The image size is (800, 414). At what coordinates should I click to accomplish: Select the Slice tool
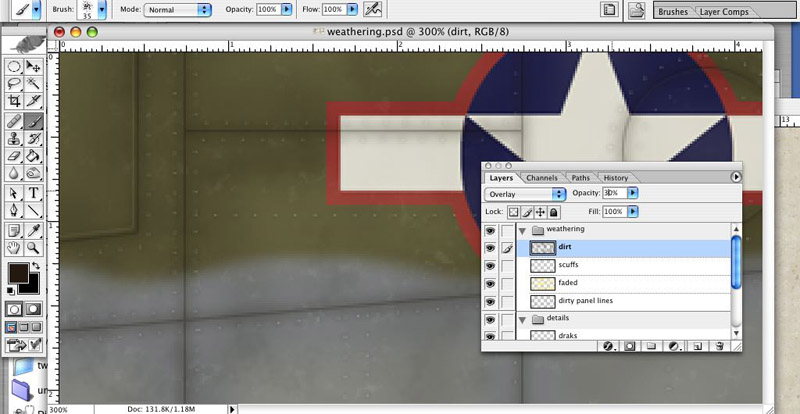point(34,101)
